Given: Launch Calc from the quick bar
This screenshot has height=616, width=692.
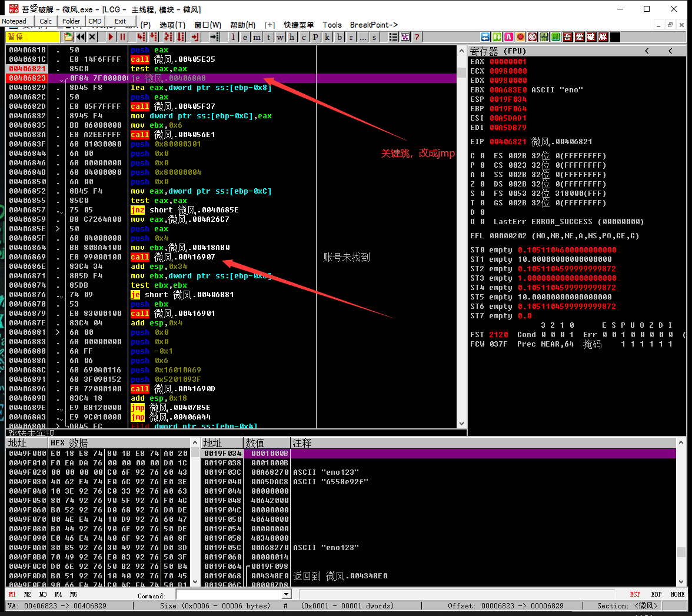Looking at the screenshot, I should [x=45, y=21].
